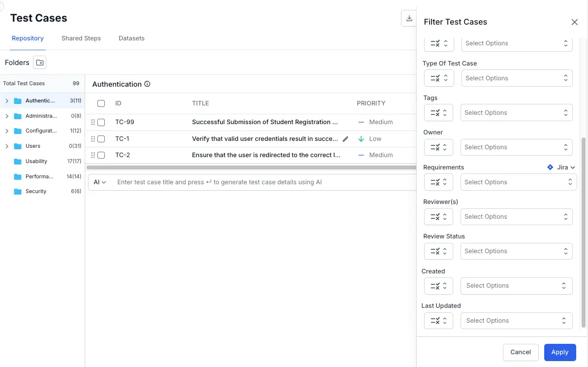Open the Datasets tab
This screenshot has width=588, height=367.
click(131, 38)
